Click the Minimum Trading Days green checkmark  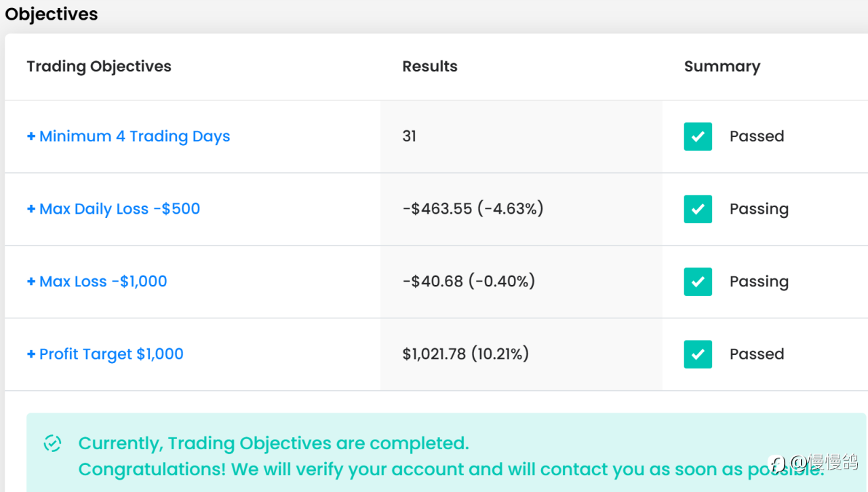pos(698,136)
